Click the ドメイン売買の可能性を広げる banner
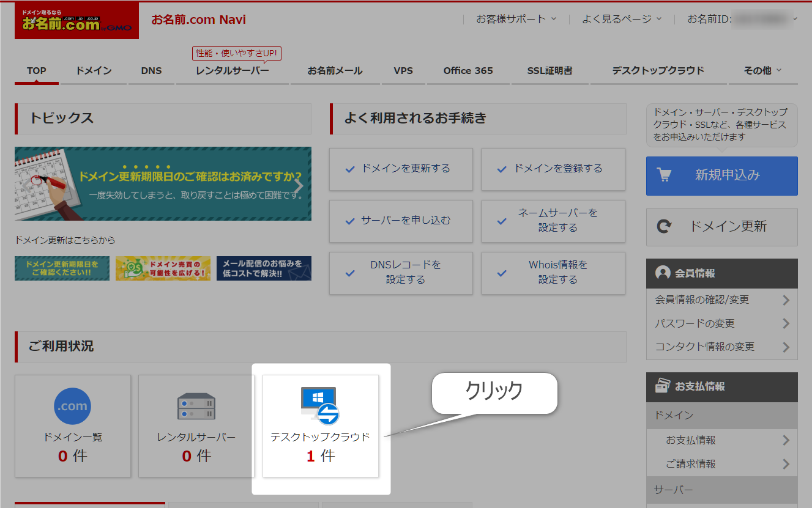Screen dimensions: 812x508 pos(163,268)
